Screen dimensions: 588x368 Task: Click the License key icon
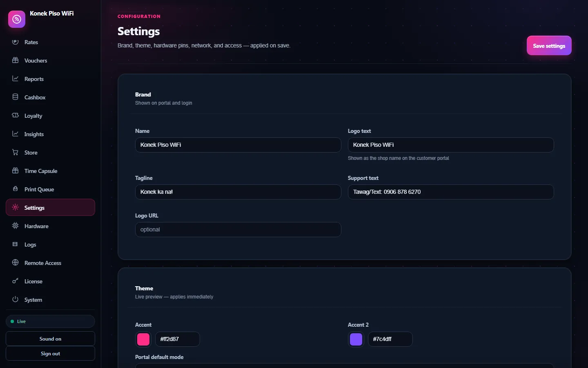[16, 281]
